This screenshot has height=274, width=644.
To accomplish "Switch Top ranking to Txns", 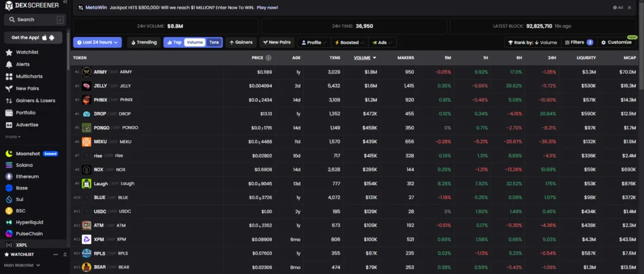I will 214,42.
